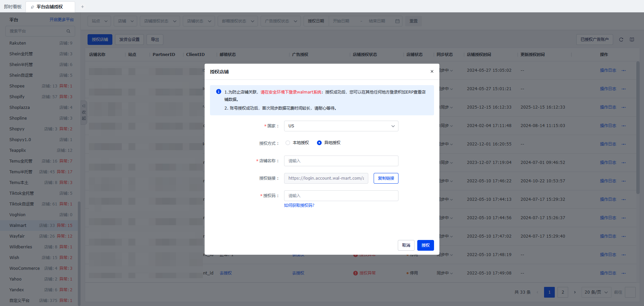Open 邮箱授权状态 filter dropdown

[x=238, y=21]
